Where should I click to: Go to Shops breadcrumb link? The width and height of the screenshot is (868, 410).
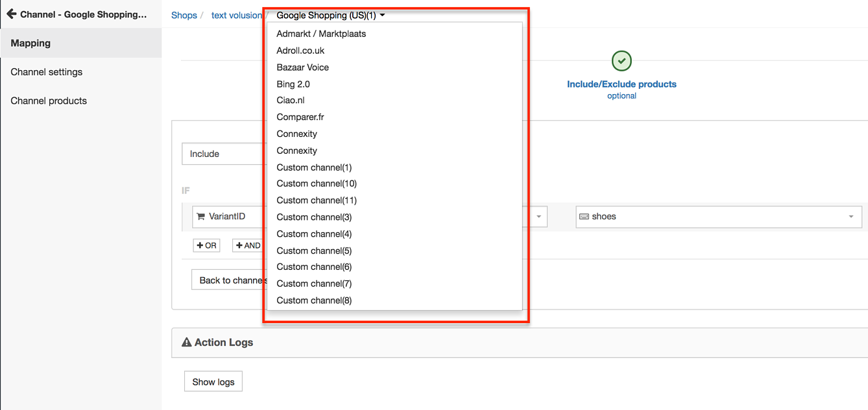click(184, 15)
